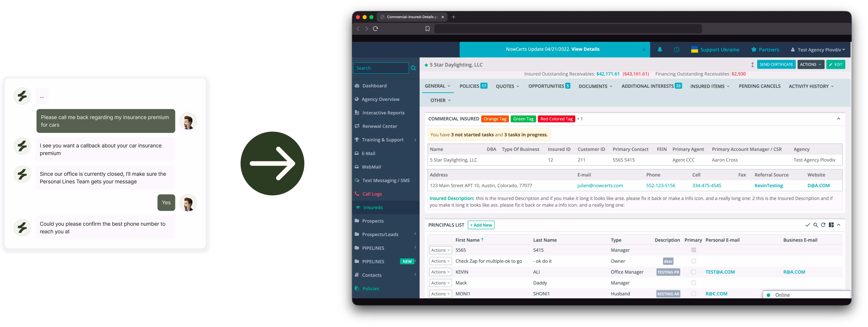Click the Interactive Reports chart icon

coord(357,112)
